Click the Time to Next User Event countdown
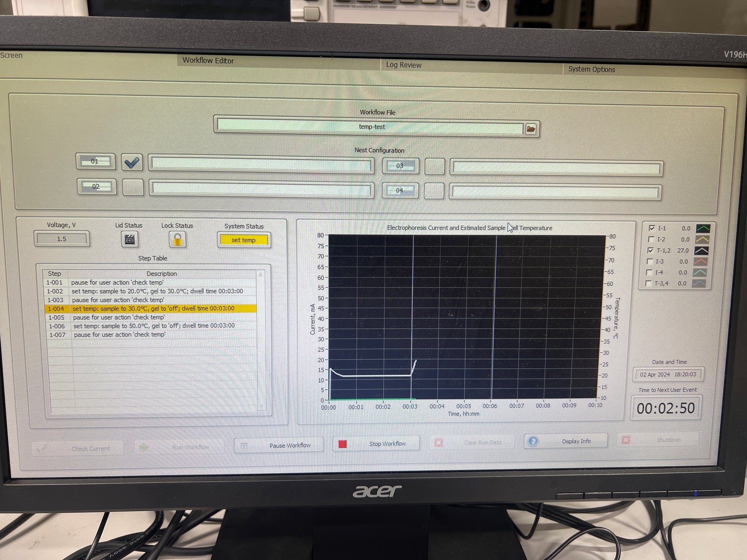This screenshot has width=747, height=560. 666,408
